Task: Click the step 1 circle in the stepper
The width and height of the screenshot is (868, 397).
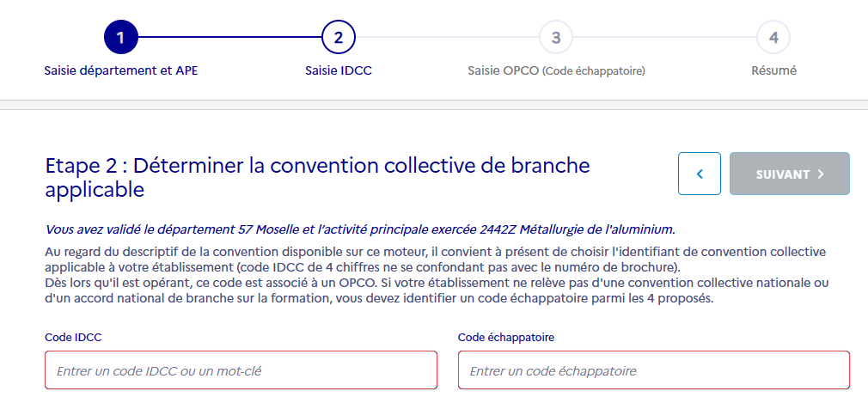Action: pyautogui.click(x=121, y=38)
